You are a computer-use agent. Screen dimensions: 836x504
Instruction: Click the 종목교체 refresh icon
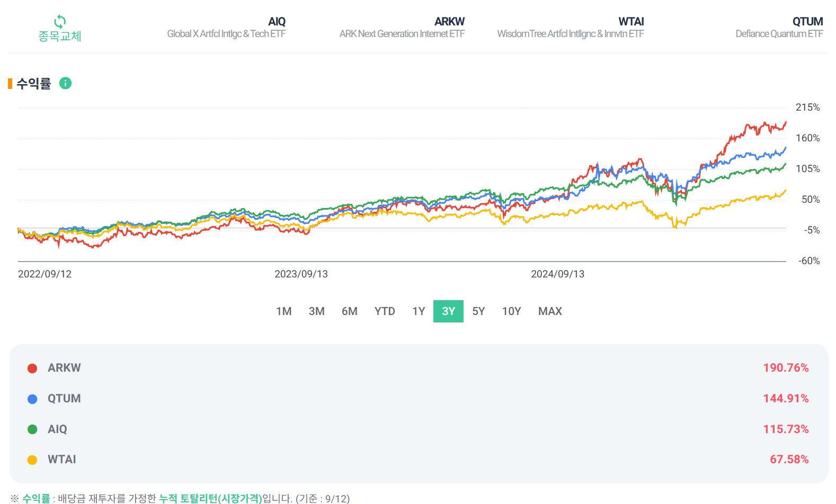pyautogui.click(x=60, y=22)
